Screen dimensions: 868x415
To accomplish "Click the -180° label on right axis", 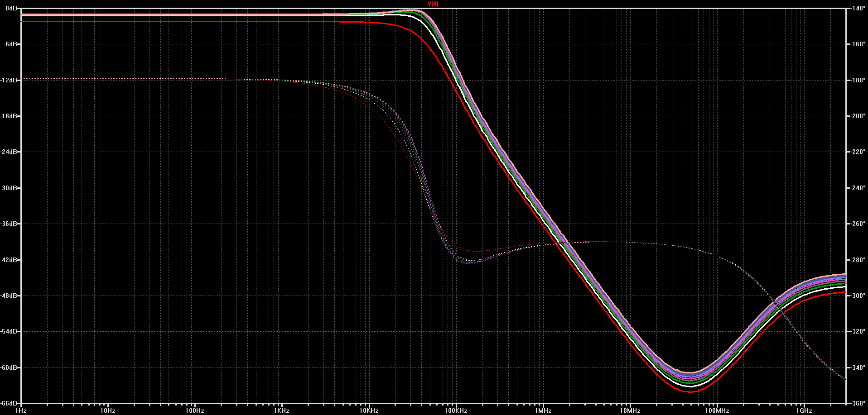I will (x=858, y=80).
